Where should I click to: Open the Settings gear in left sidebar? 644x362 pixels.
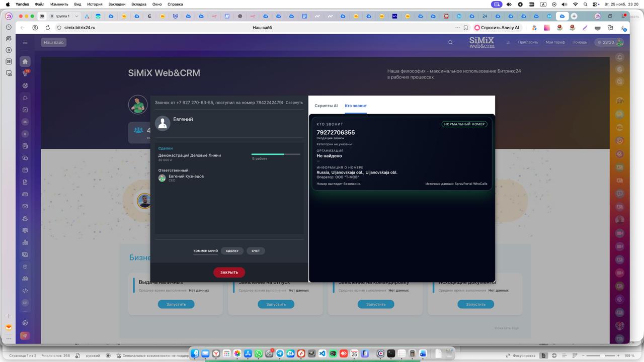coord(25,323)
